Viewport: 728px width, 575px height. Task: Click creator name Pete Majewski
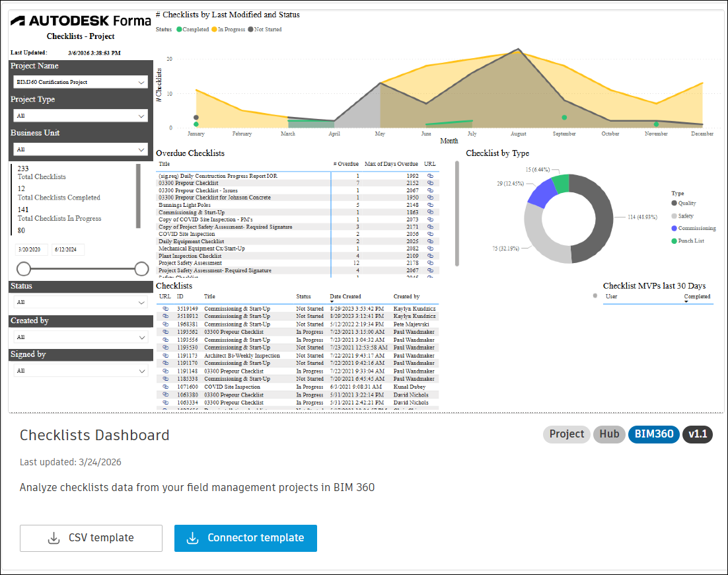(x=412, y=325)
